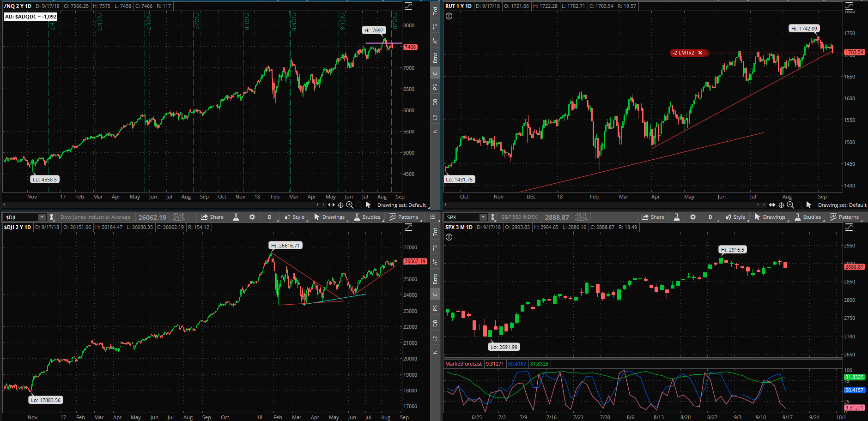Viewport: 868px width, 421px height.
Task: Click the zoom in magnifier under the /NQ chart
Action: 350,205
